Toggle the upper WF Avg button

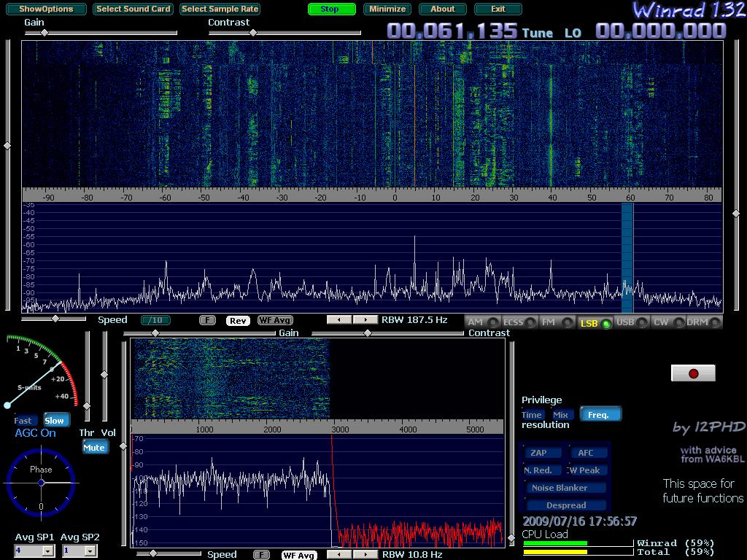tap(275, 321)
